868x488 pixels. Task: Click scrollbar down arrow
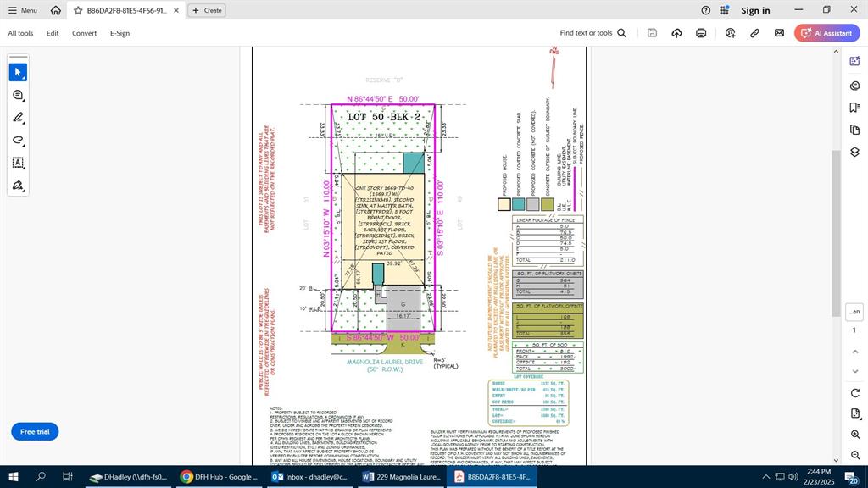point(836,460)
